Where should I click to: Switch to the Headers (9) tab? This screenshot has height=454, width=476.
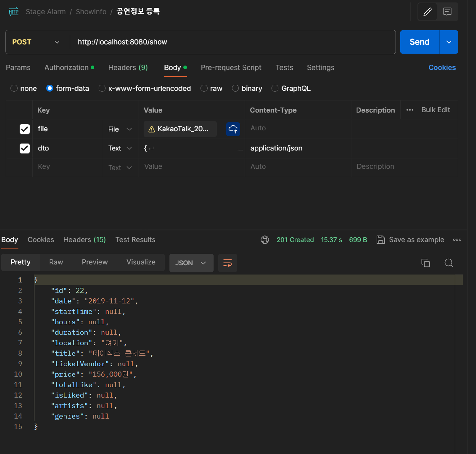click(128, 68)
